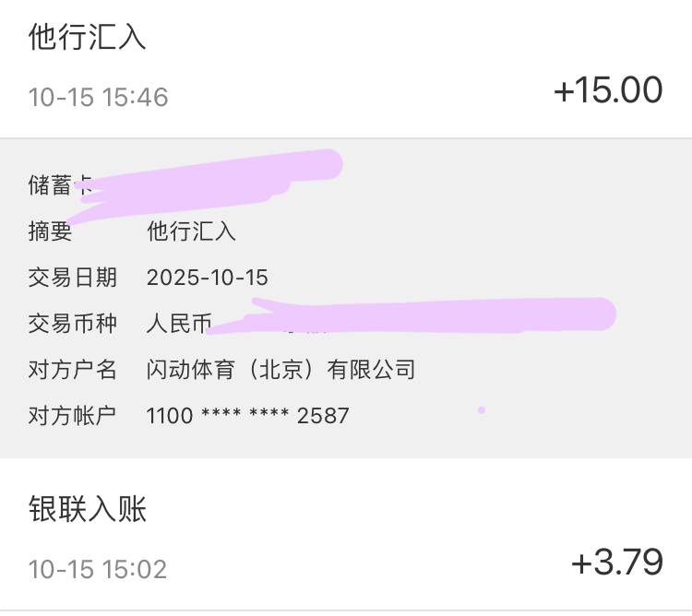Select account number 1100 **** **** 2587

[247, 416]
